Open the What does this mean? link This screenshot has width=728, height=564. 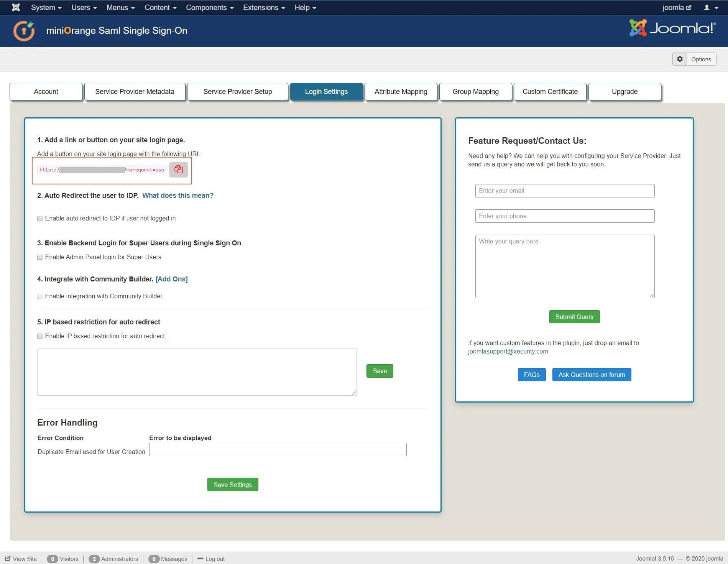(178, 196)
